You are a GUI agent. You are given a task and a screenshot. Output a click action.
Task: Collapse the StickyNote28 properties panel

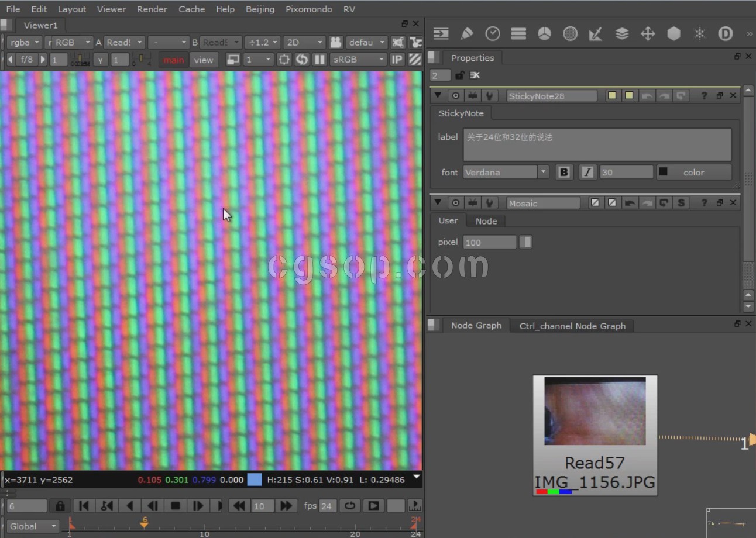coord(438,95)
